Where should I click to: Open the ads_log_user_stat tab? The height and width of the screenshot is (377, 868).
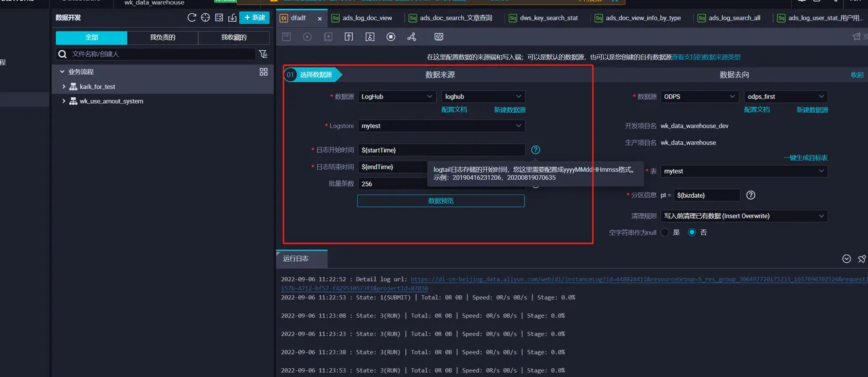point(820,18)
